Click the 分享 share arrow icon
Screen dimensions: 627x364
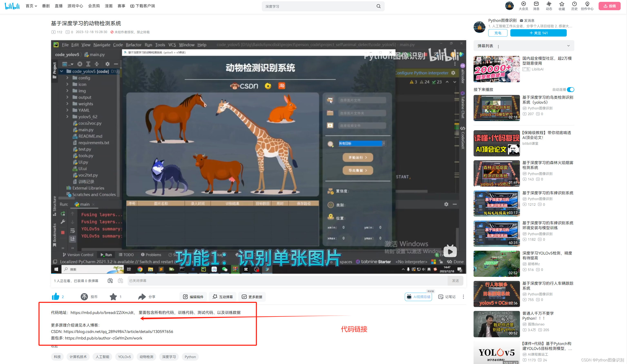point(142,297)
